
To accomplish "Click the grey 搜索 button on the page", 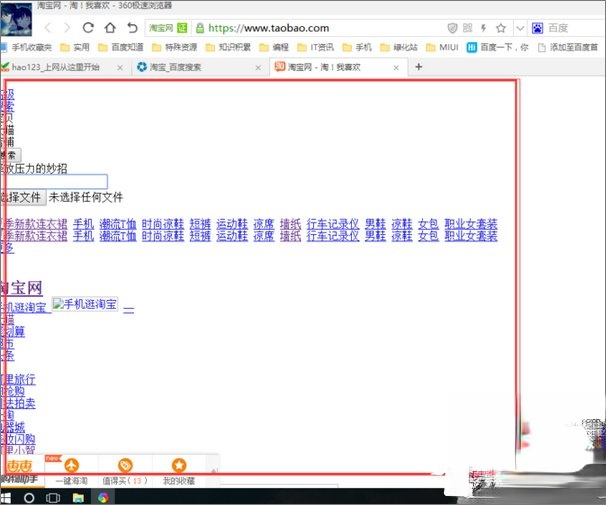I will [x=11, y=155].
